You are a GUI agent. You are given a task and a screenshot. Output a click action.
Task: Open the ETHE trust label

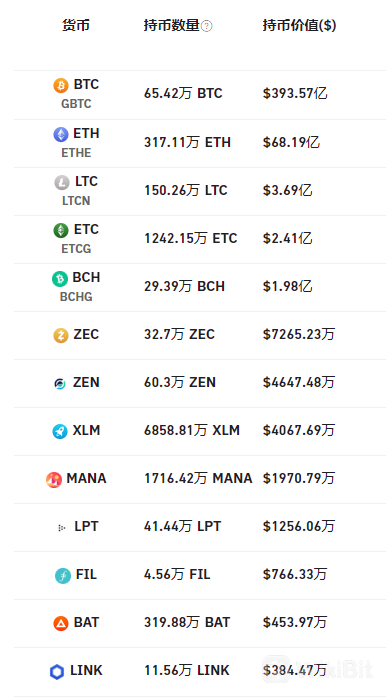pyautogui.click(x=76, y=153)
